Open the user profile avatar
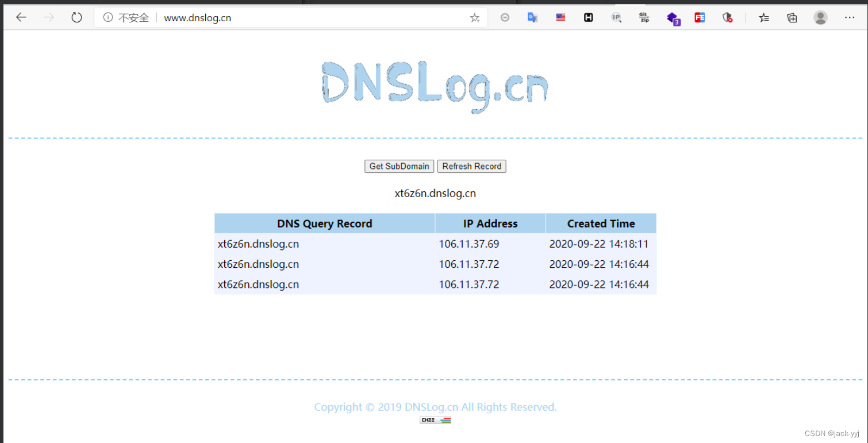Viewport: 868px width, 443px height. point(820,17)
